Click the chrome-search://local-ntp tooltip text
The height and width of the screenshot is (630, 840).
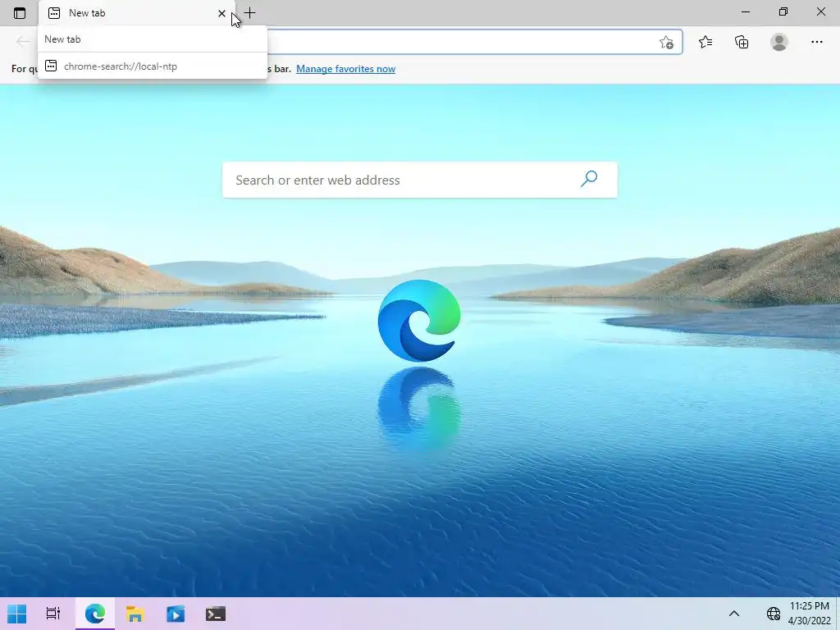click(121, 66)
